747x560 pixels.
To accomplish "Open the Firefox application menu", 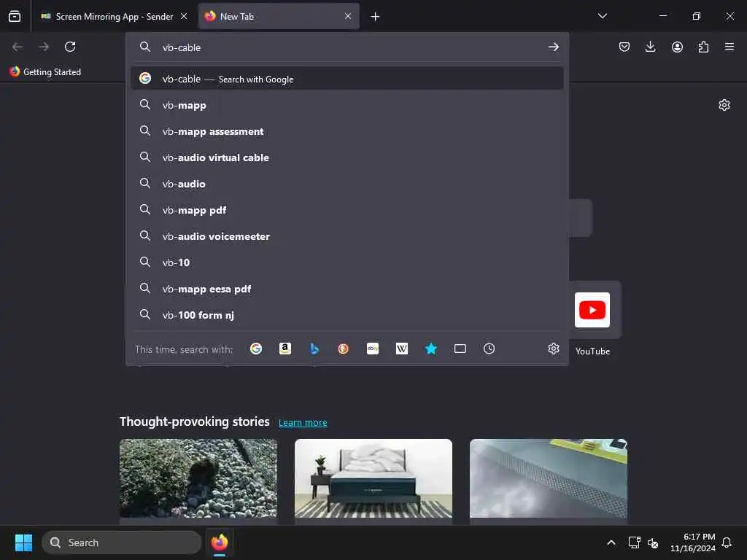I will click(x=729, y=47).
